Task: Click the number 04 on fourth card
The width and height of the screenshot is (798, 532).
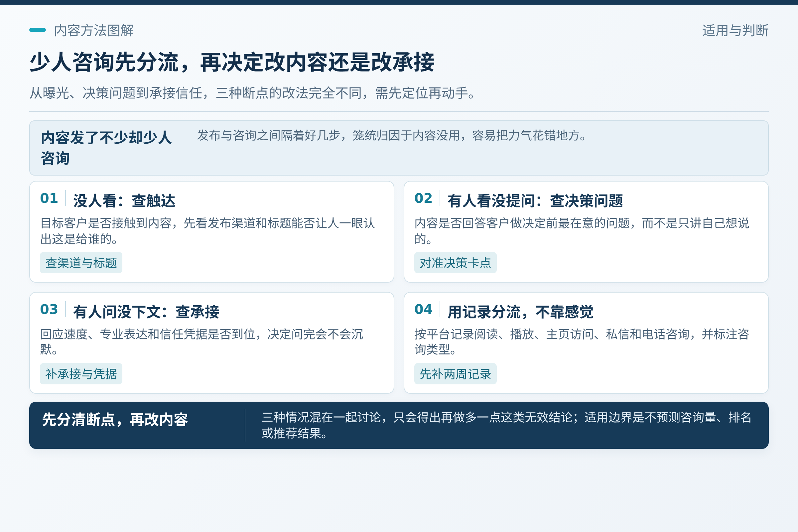Action: coord(423,309)
